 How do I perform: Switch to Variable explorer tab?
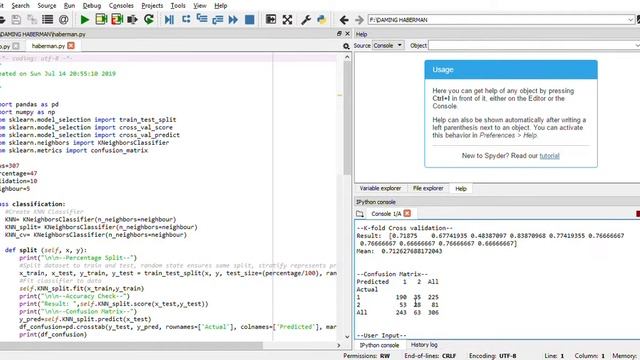(x=380, y=189)
